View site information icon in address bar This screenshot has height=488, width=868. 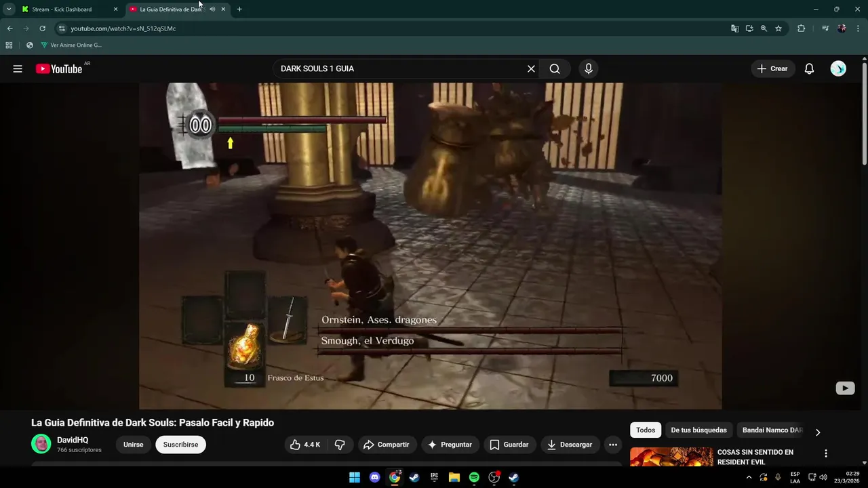61,28
